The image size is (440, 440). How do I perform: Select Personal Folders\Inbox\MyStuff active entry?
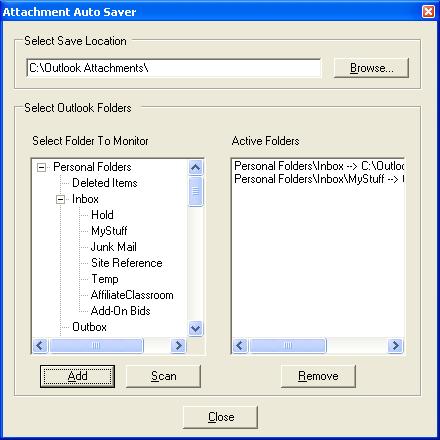tap(319, 179)
